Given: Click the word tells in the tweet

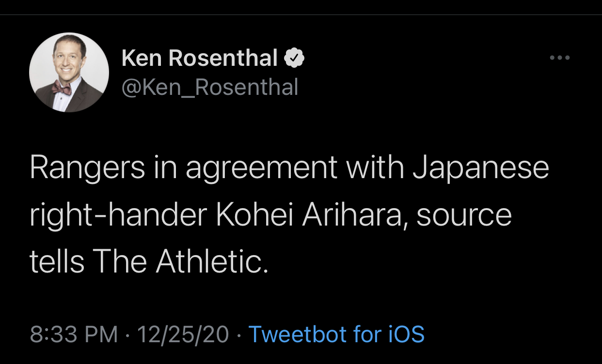Looking at the screenshot, I should tap(57, 261).
